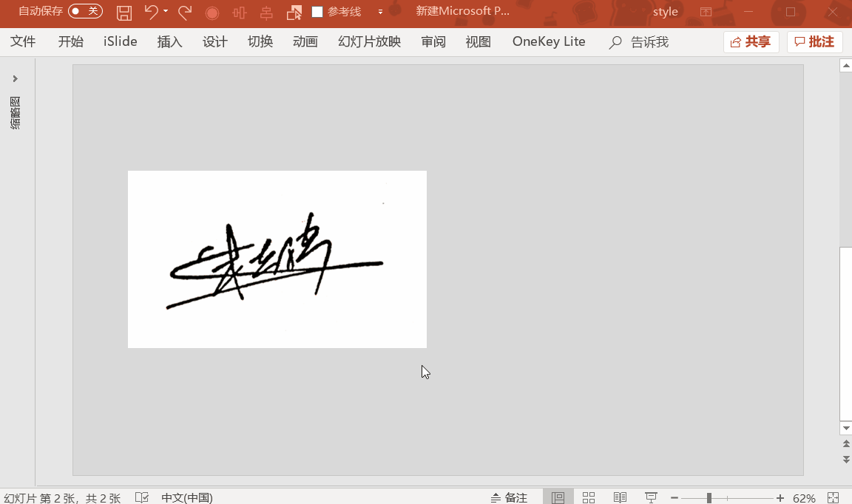The image size is (852, 504).
Task: Click the zoom slider handle
Action: (709, 497)
